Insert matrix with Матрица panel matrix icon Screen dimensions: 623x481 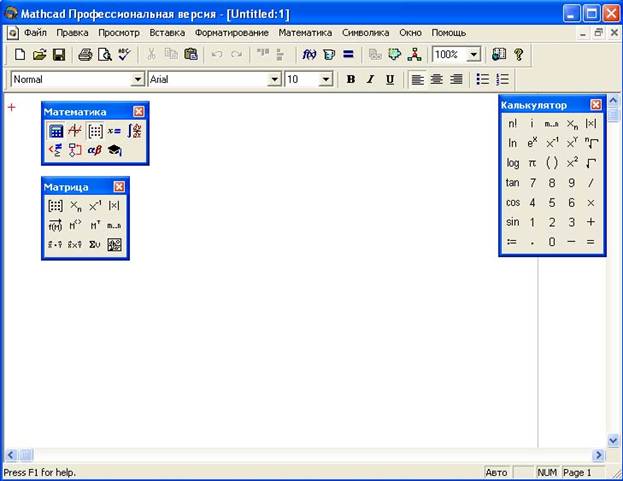tap(55, 206)
